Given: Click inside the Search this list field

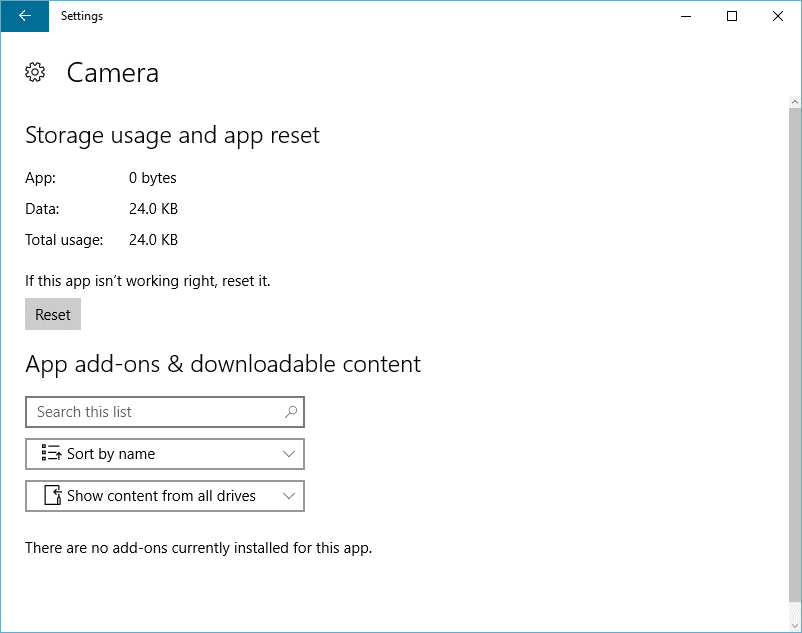Looking at the screenshot, I should (x=150, y=412).
